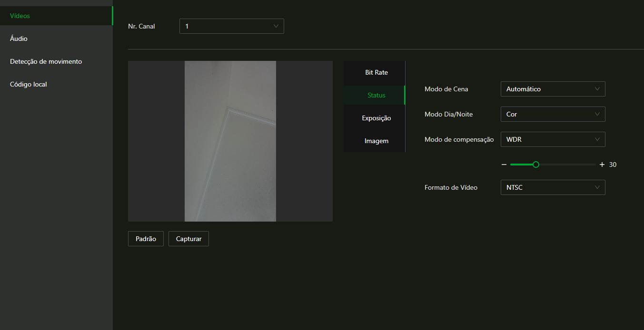Click the Modo de Cena label
This screenshot has width=644, height=330.
coord(446,89)
